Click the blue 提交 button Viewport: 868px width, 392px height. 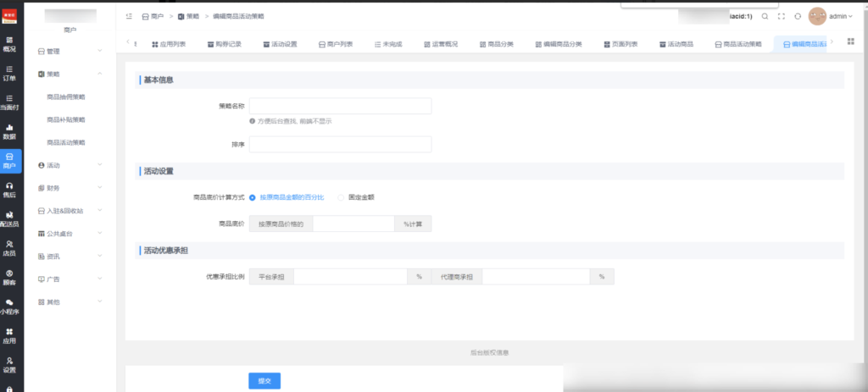264,381
